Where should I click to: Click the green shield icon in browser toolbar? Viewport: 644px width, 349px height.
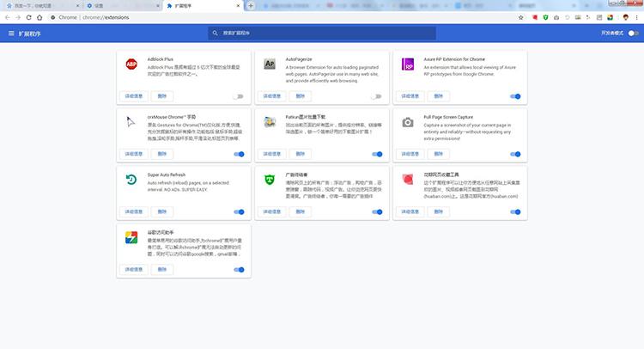point(545,18)
